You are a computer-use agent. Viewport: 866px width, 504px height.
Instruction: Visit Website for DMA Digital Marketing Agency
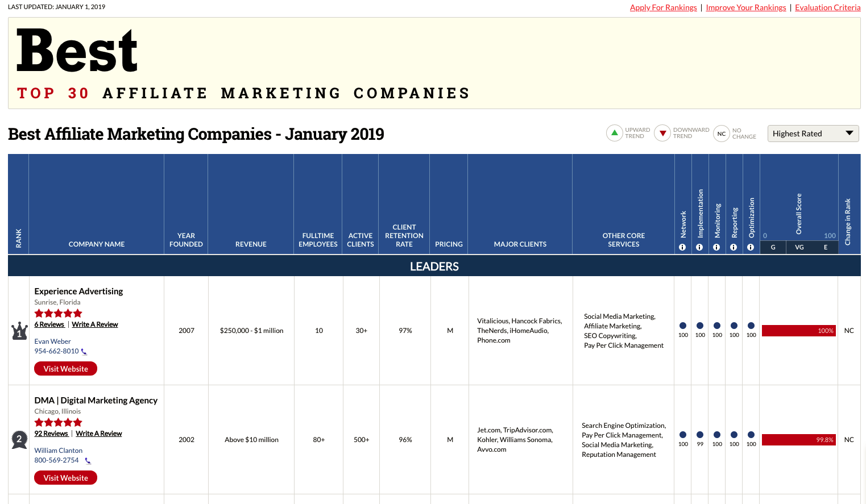pos(66,478)
